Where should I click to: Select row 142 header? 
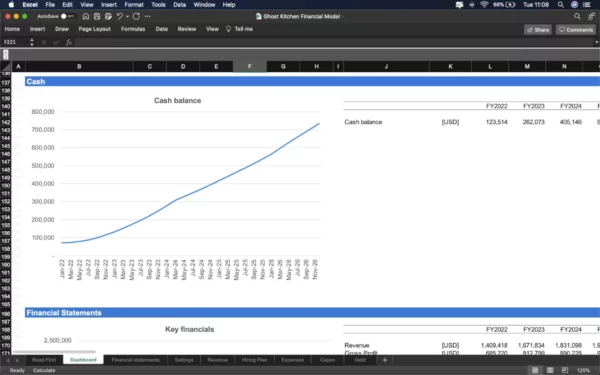coord(5,122)
